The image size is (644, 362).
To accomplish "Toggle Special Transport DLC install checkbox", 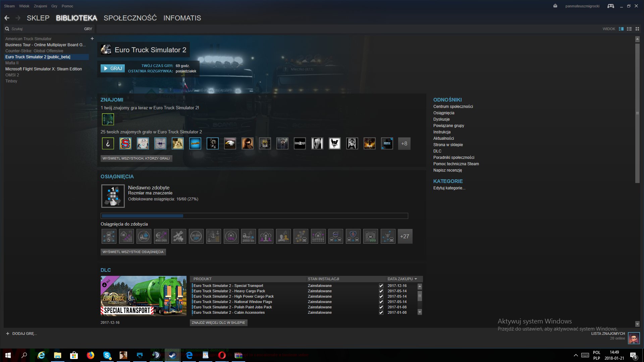I will [x=381, y=286].
